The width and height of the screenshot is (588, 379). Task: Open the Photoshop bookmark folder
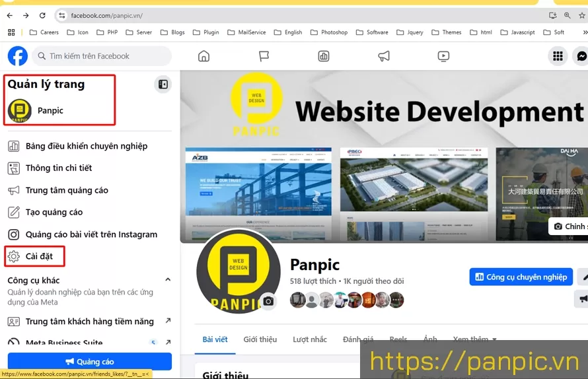tap(329, 32)
